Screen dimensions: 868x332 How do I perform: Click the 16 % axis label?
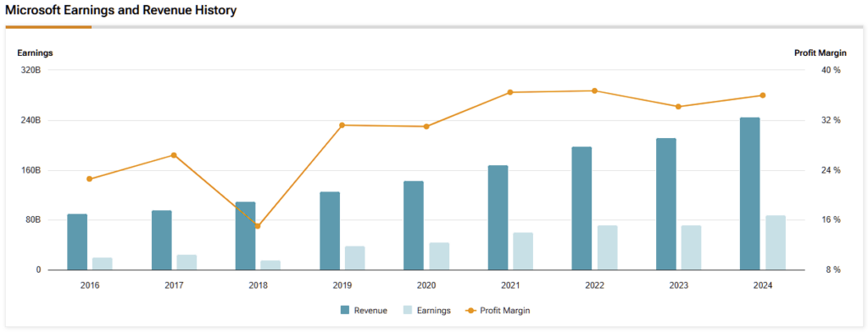(831, 219)
